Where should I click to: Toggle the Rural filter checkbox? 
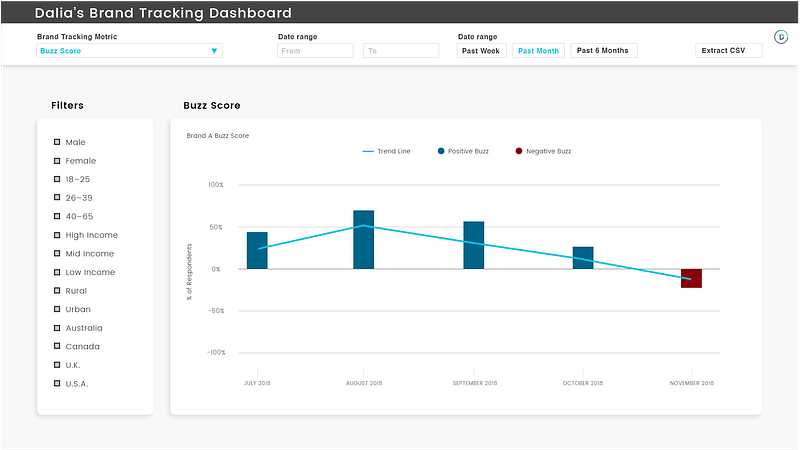(x=57, y=290)
